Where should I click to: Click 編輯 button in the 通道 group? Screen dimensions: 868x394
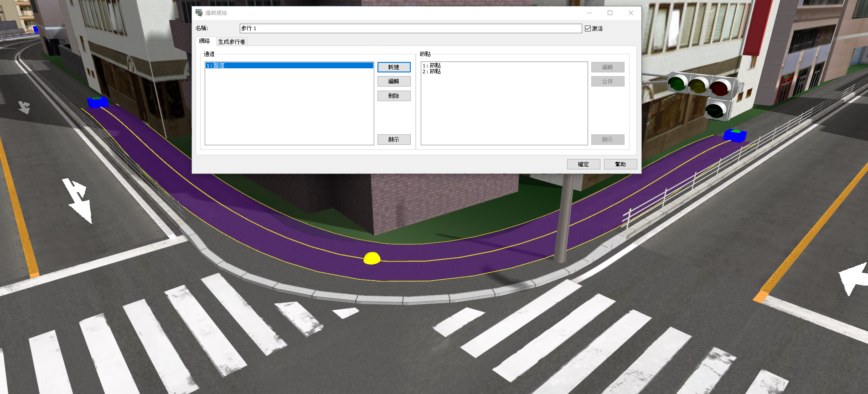(394, 81)
